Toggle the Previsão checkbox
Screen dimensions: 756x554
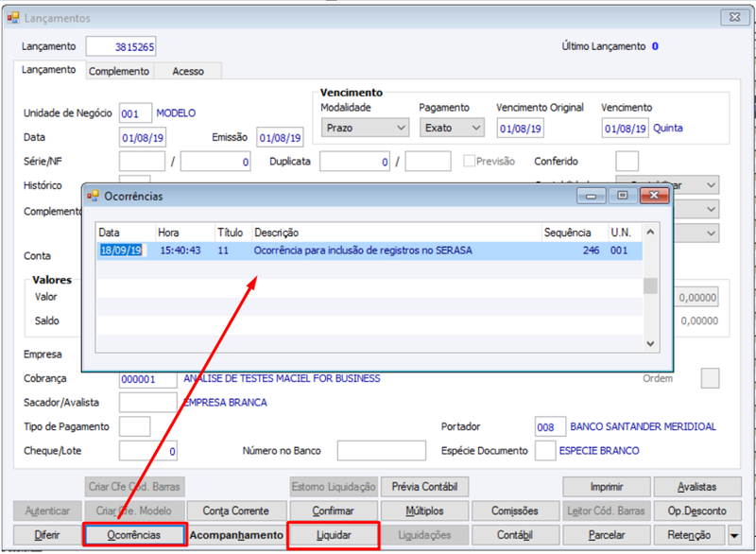469,161
